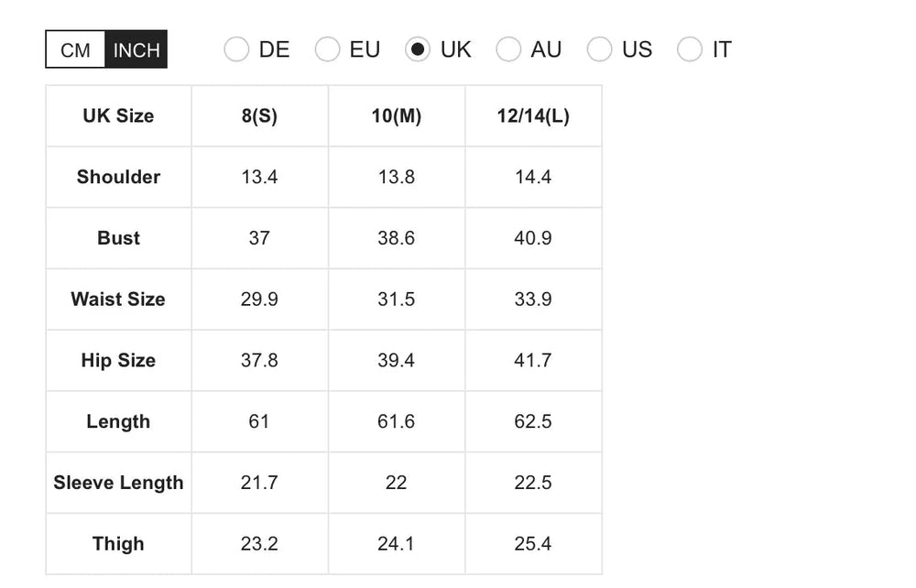The image size is (916, 588).
Task: Click the Hip Size row label
Action: tap(118, 361)
